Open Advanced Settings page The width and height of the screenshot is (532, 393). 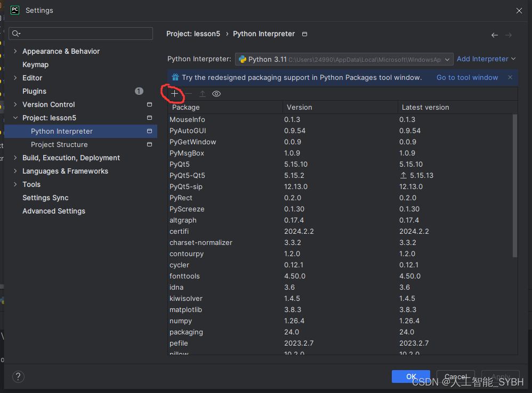54,211
